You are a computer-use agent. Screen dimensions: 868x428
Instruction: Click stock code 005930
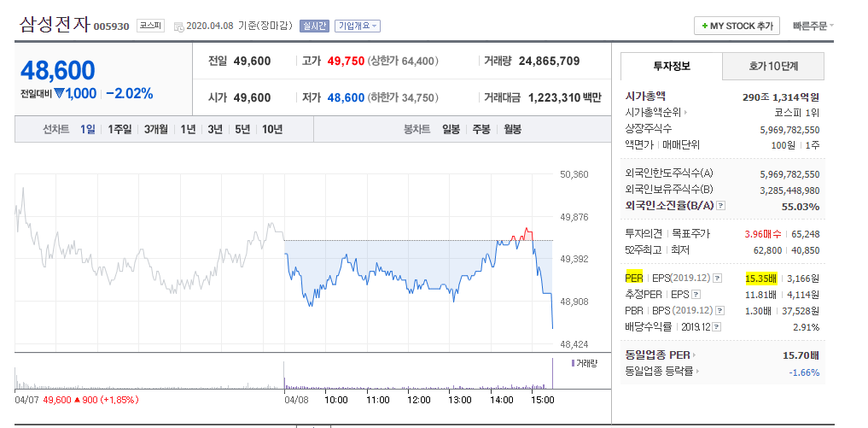coord(111,26)
